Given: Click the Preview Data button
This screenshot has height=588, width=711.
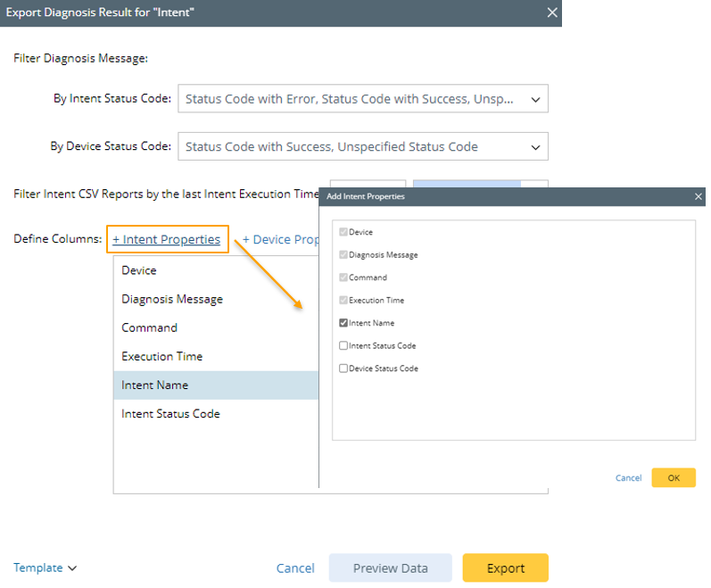Looking at the screenshot, I should [x=390, y=568].
